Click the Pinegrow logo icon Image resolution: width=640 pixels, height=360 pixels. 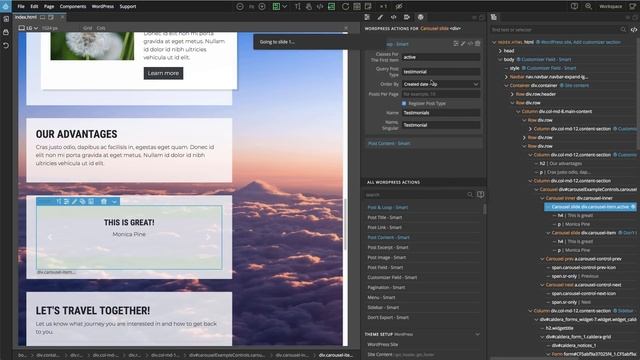pos(5,6)
